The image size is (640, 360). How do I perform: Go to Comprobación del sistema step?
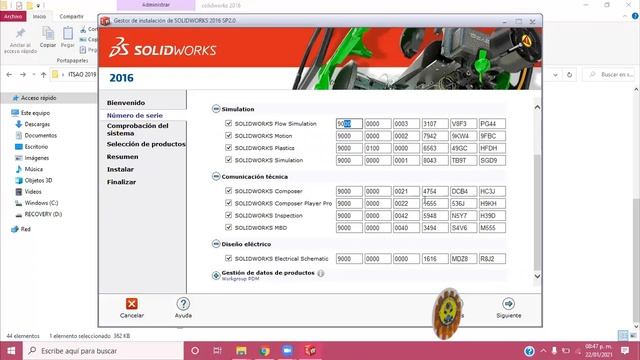click(138, 129)
